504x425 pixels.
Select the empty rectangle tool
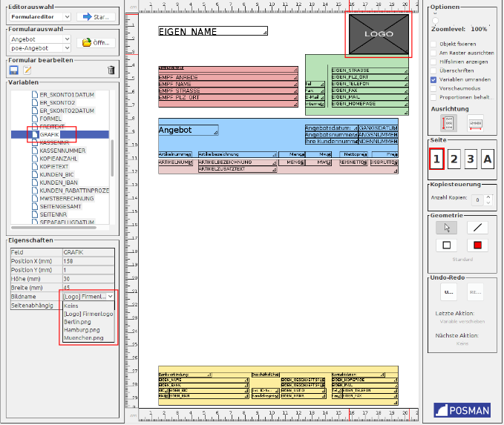coord(446,246)
